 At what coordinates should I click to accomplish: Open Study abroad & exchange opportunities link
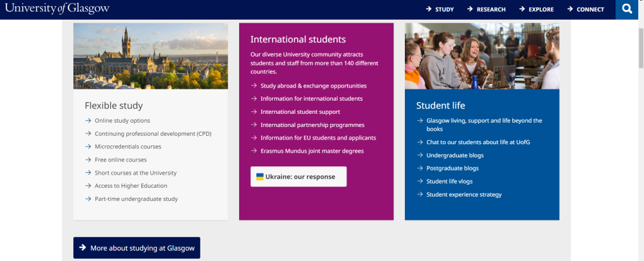click(314, 86)
